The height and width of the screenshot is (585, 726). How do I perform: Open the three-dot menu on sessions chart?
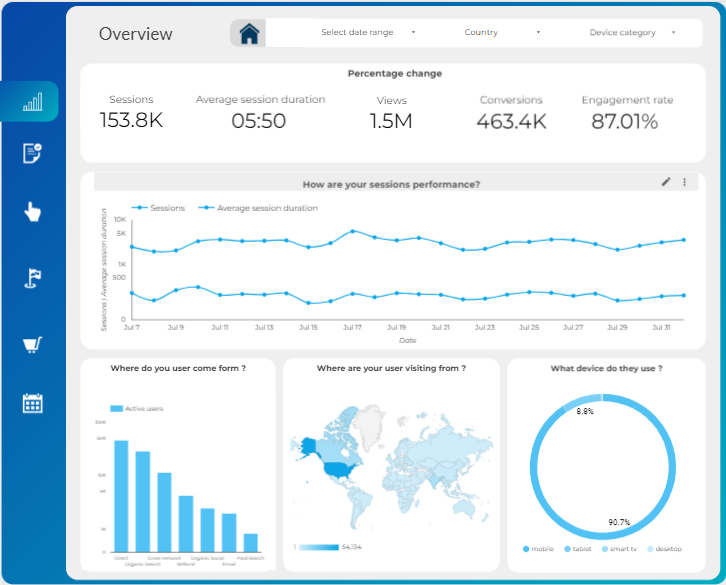tap(684, 182)
